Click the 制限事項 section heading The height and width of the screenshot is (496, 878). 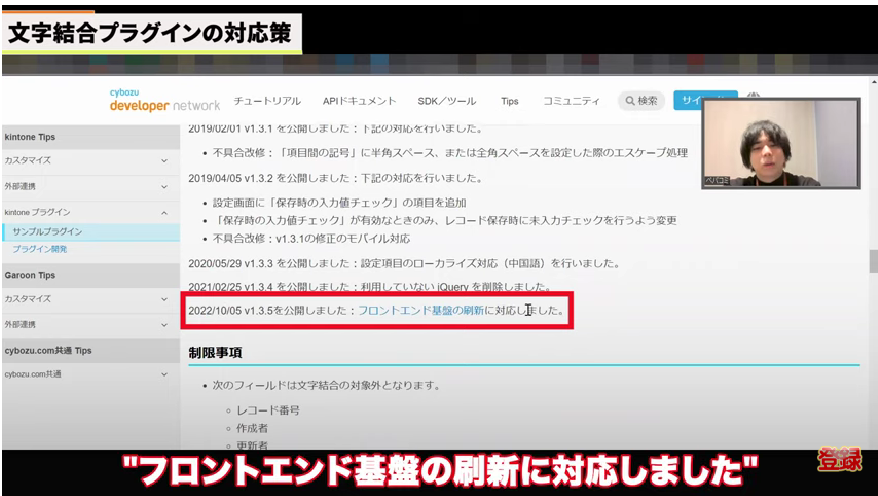(x=215, y=353)
